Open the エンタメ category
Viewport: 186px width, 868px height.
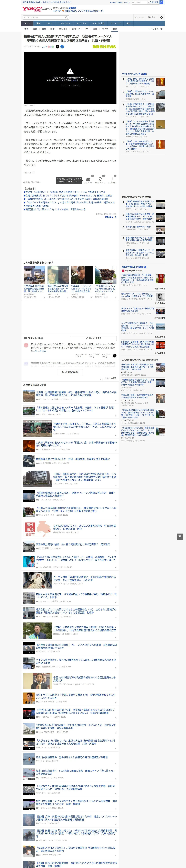(63, 29)
